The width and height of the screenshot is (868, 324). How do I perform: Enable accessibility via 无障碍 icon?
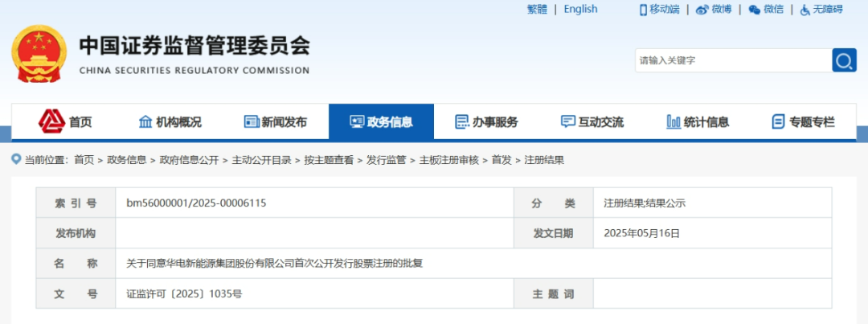coord(805,10)
